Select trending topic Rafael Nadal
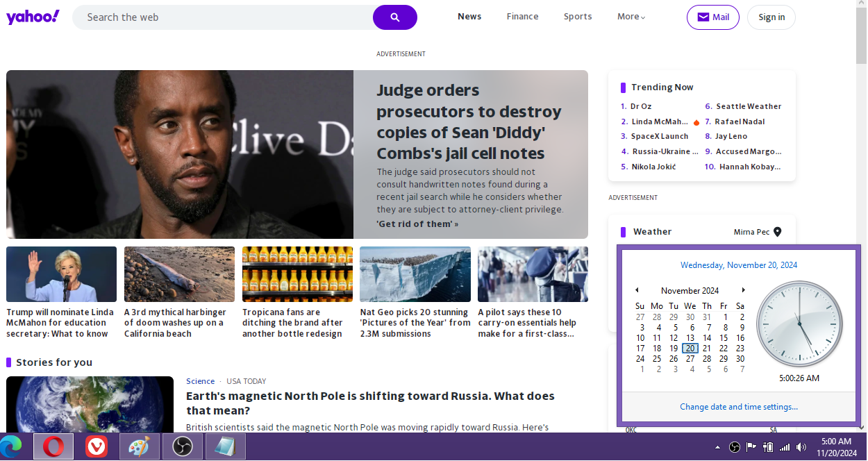Viewport: 868px width, 461px height. pyautogui.click(x=740, y=121)
